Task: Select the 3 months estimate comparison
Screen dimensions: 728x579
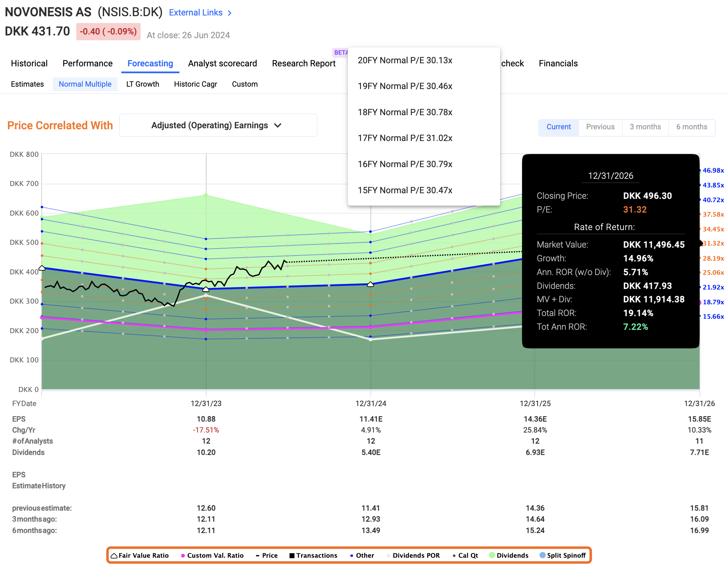Action: (x=645, y=127)
